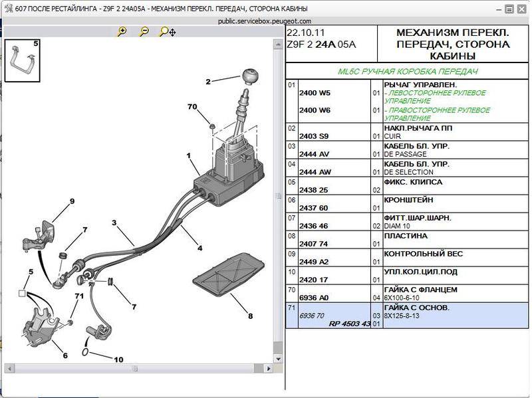Select plate callout 8 in diagram

[x=250, y=316]
